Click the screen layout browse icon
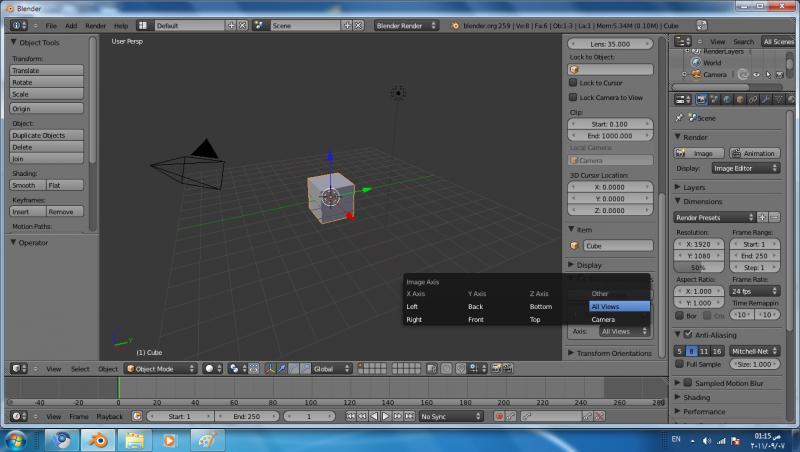 (143, 25)
